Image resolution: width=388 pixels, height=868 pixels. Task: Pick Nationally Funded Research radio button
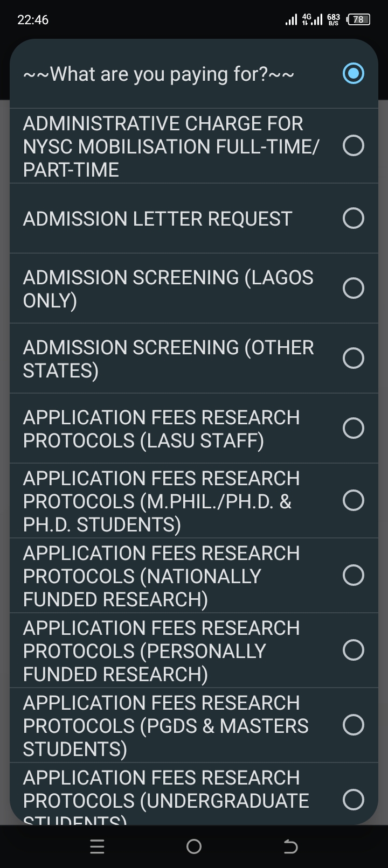[x=354, y=575]
